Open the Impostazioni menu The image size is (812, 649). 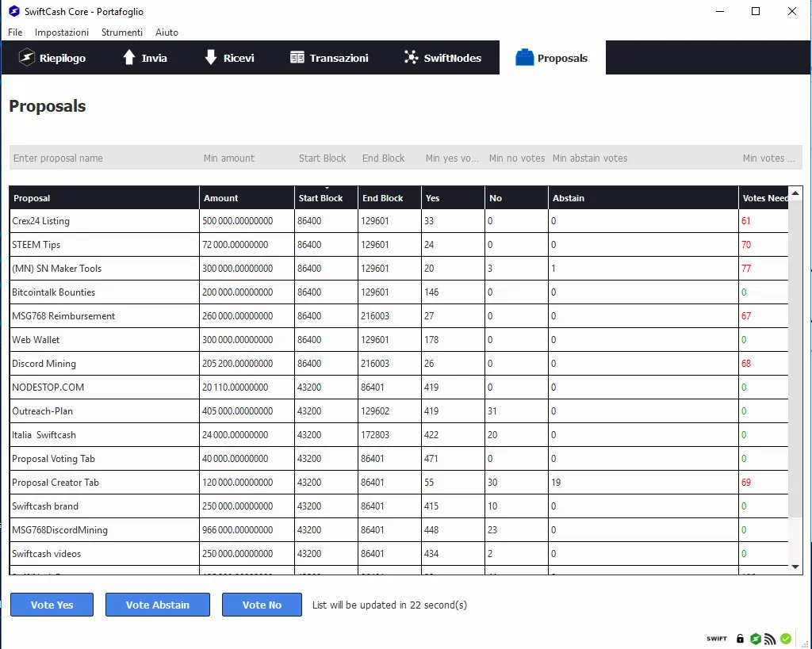pyautogui.click(x=62, y=32)
